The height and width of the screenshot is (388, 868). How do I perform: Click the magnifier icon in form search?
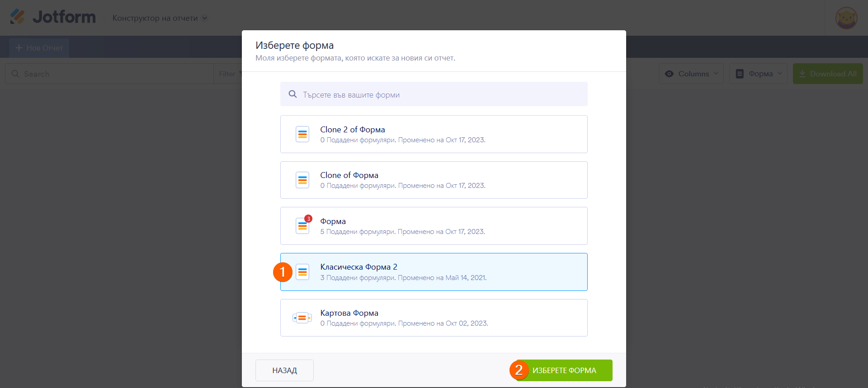coord(293,94)
